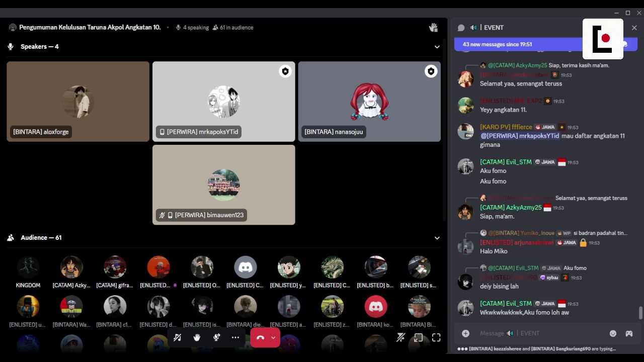The image size is (644, 362).
Task: Open the game controller apps icon
Action: (x=629, y=333)
